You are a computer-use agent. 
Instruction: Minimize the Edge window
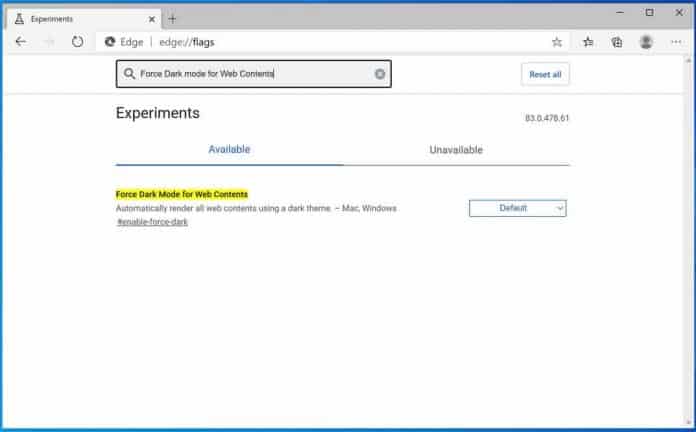tap(620, 12)
